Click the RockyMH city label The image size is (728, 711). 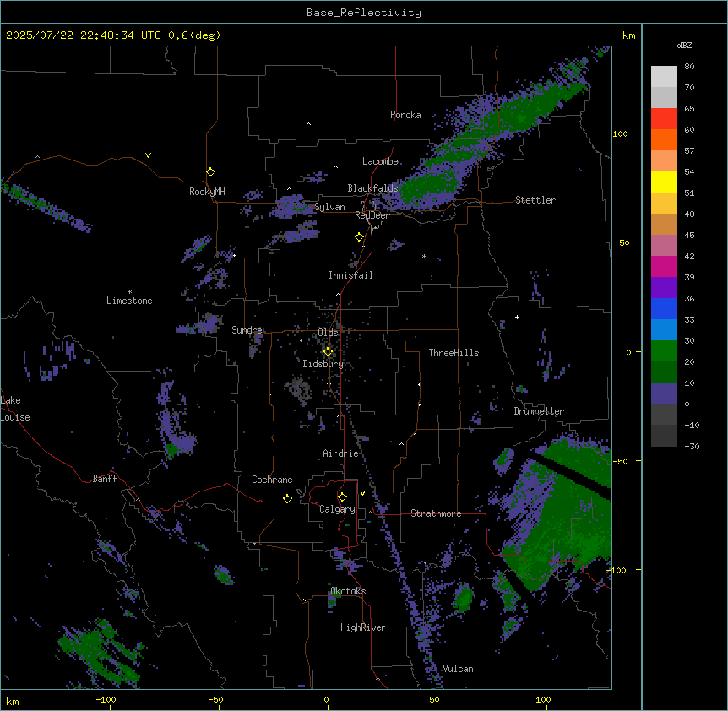tap(207, 192)
